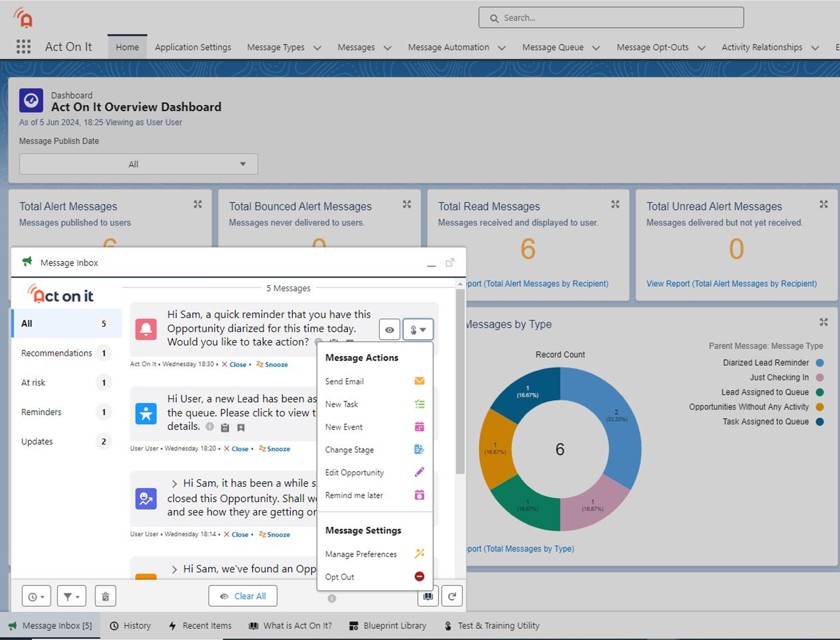Snooze the Wednesday 18:14 message
The width and height of the screenshot is (840, 640).
point(274,534)
